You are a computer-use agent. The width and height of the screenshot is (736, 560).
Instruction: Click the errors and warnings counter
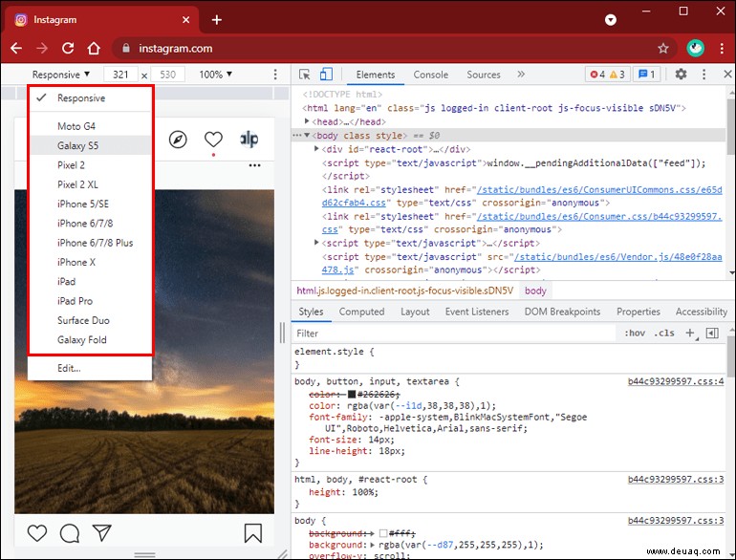click(x=607, y=75)
